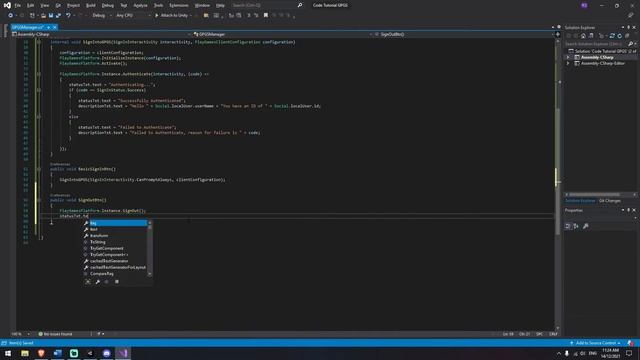Switch to the Git Changes tab
This screenshot has height=360, width=640.
(x=610, y=201)
